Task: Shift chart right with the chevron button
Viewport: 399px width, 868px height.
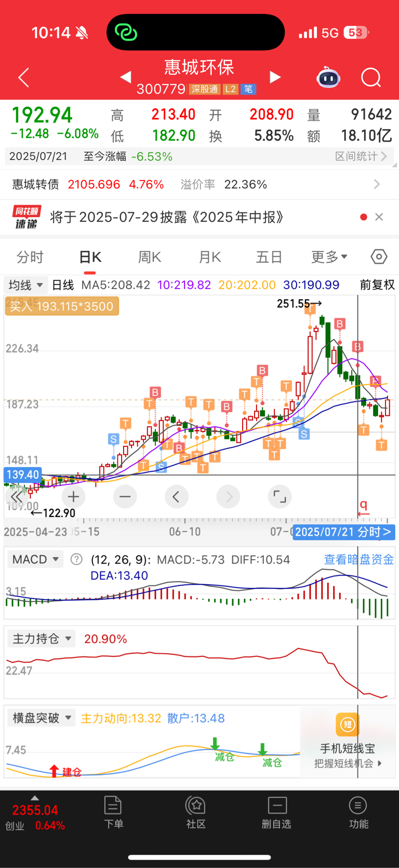Action: pyautogui.click(x=228, y=497)
